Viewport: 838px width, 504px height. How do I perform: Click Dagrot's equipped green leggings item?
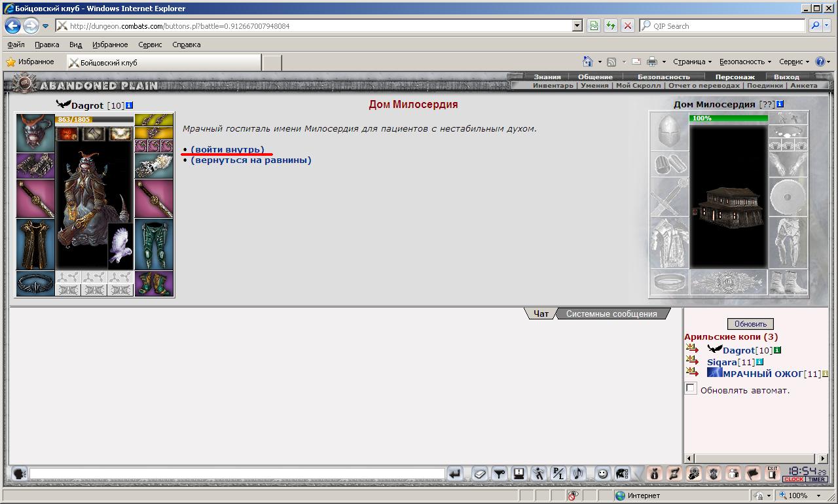click(x=154, y=244)
